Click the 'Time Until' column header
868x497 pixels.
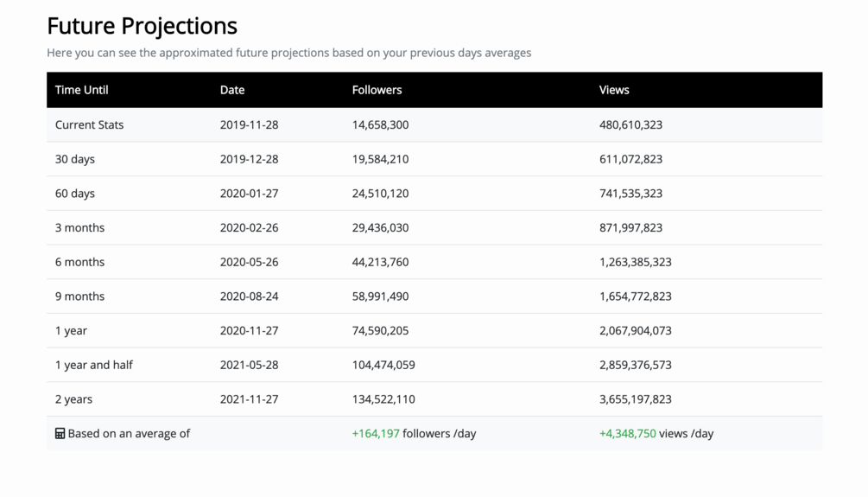coord(81,90)
